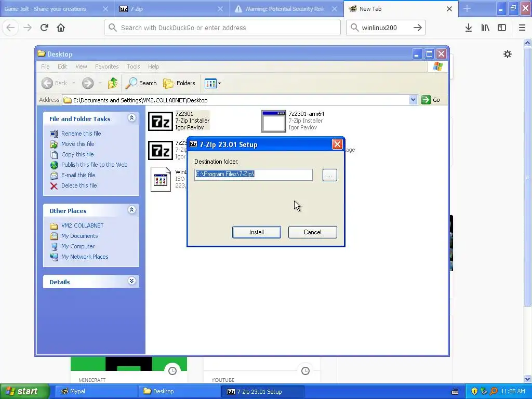Go to browser home page

pos(61,28)
